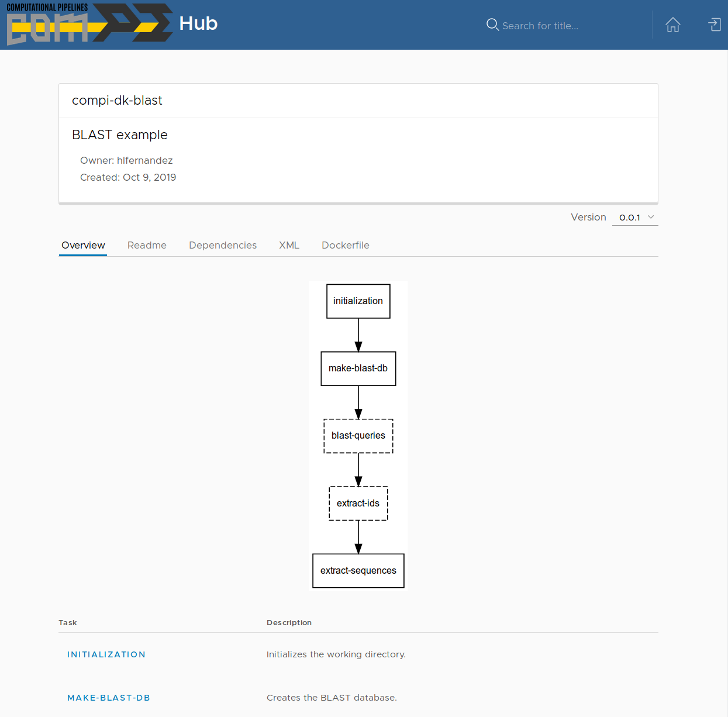Click 'Creates the BLAST database.' description
728x717 pixels.
[x=332, y=698]
